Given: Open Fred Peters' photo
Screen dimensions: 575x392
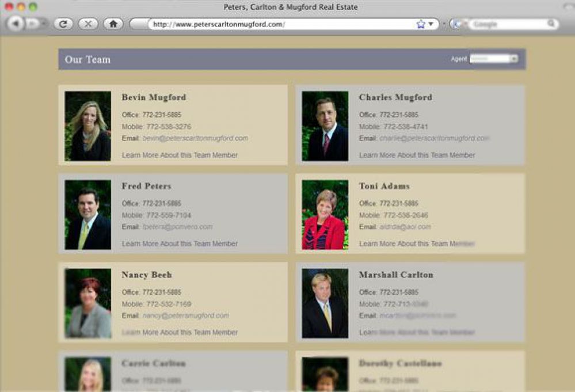Looking at the screenshot, I should pyautogui.click(x=87, y=215).
